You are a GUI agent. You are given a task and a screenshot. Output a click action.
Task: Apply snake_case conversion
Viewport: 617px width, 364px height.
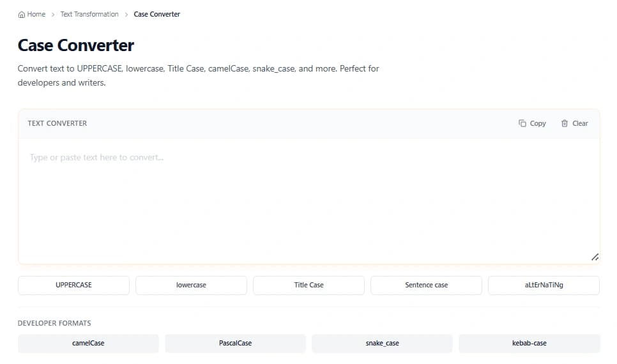click(x=382, y=343)
